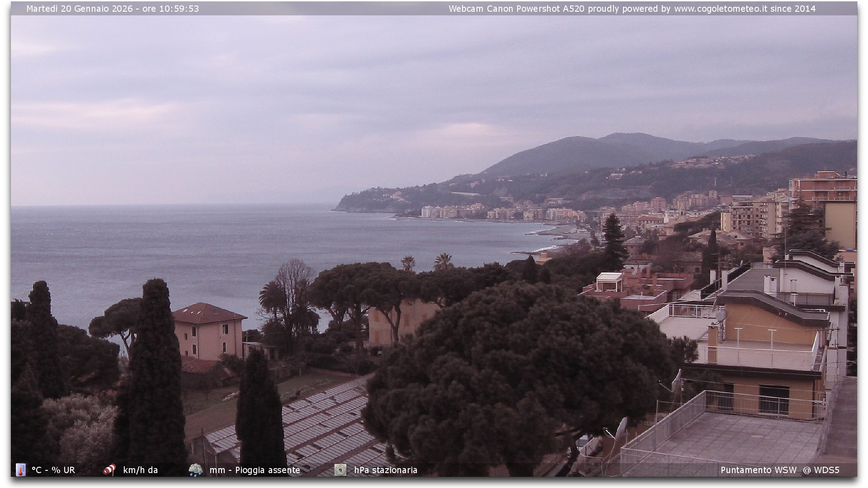Click the rain cloud precipitation icon
The height and width of the screenshot is (488, 868).
[196, 470]
